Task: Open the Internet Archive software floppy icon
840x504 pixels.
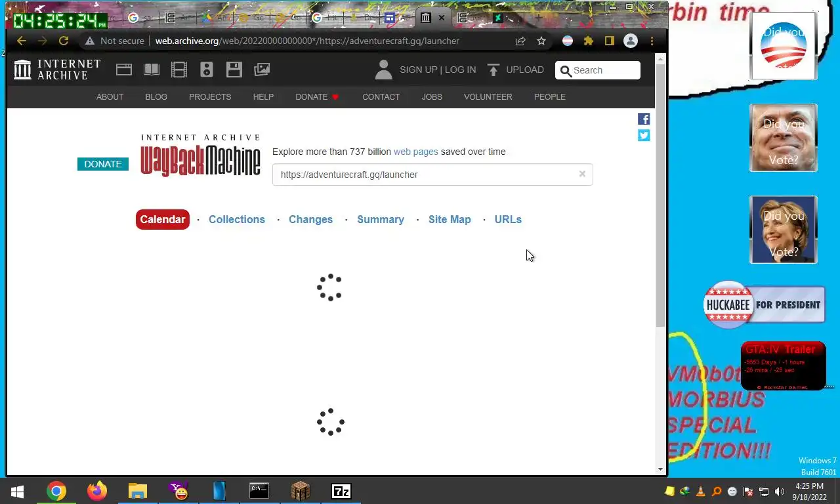Action: click(x=234, y=70)
